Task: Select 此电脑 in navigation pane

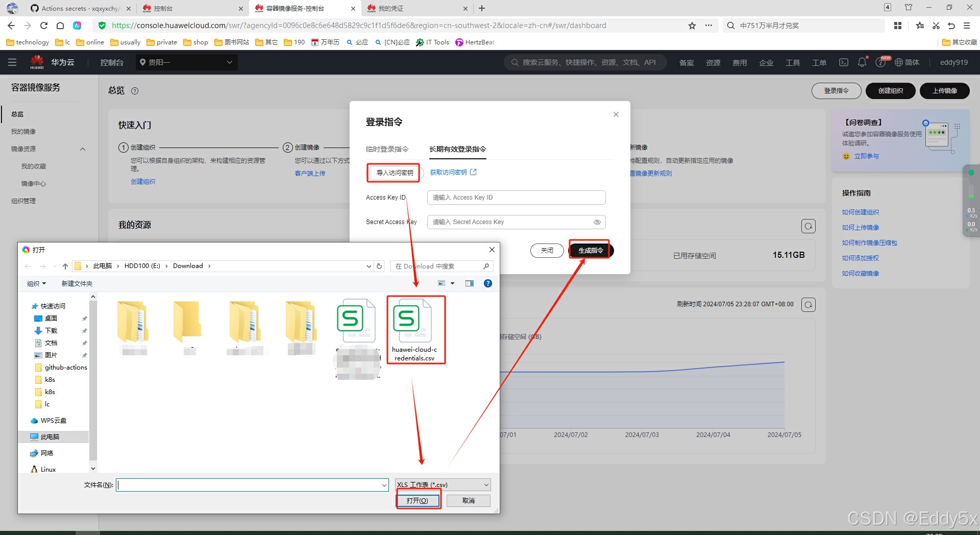Action: (50, 437)
